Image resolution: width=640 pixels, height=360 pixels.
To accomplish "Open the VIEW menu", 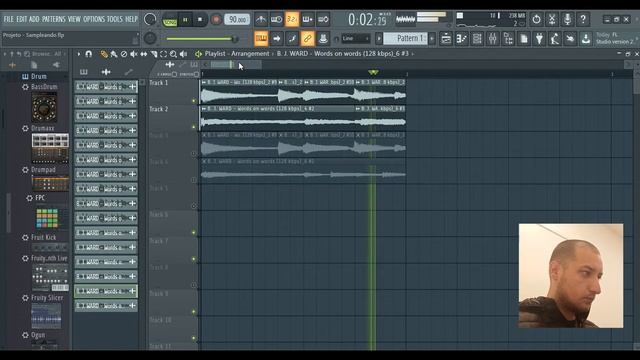I will (74, 19).
